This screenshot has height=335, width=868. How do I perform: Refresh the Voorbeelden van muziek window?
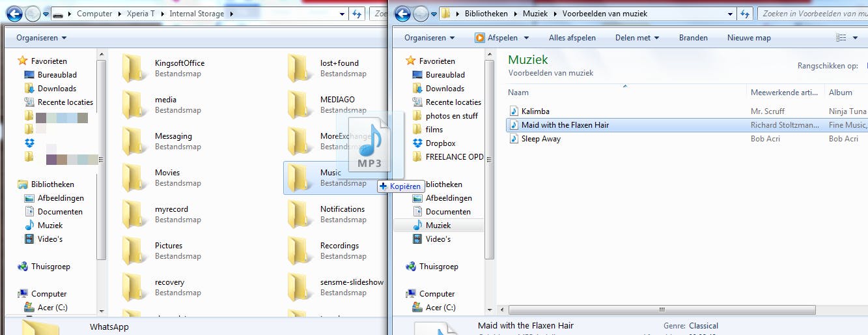pyautogui.click(x=746, y=13)
